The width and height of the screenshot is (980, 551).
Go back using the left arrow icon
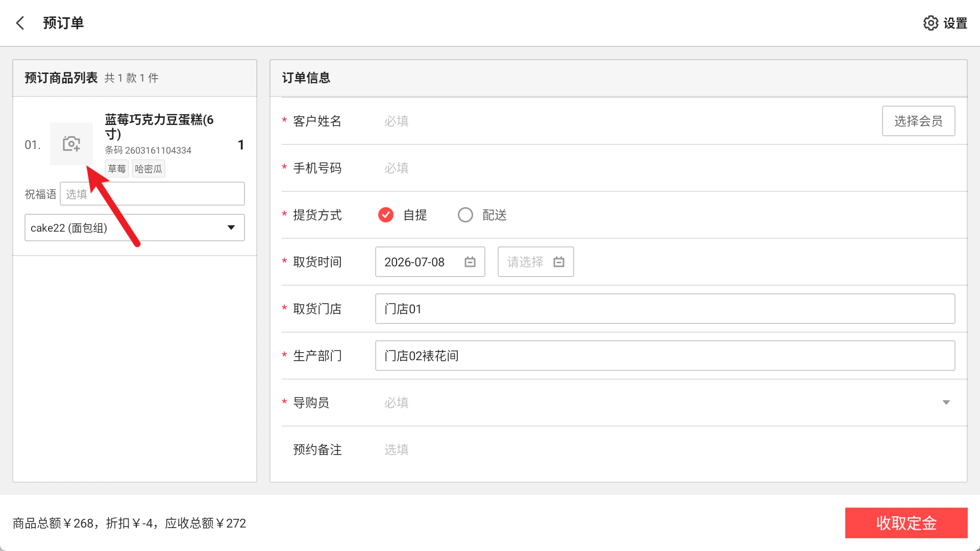20,23
